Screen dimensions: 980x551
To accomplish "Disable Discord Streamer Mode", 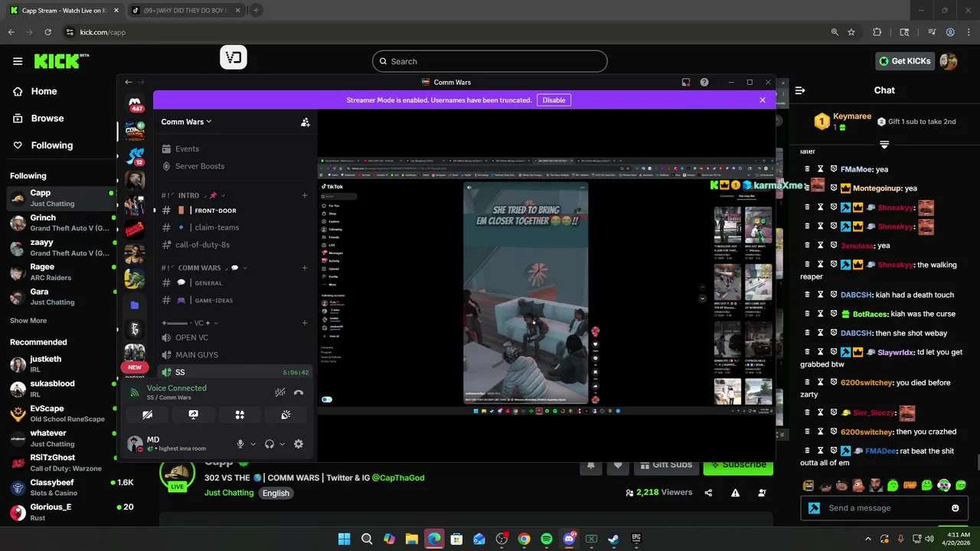I will (x=554, y=100).
